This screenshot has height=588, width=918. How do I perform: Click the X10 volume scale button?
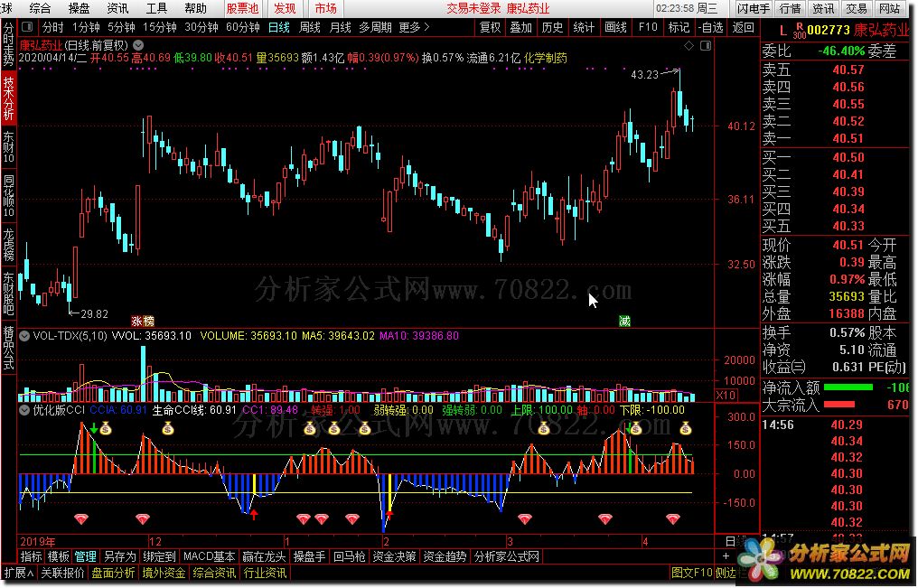[726, 396]
